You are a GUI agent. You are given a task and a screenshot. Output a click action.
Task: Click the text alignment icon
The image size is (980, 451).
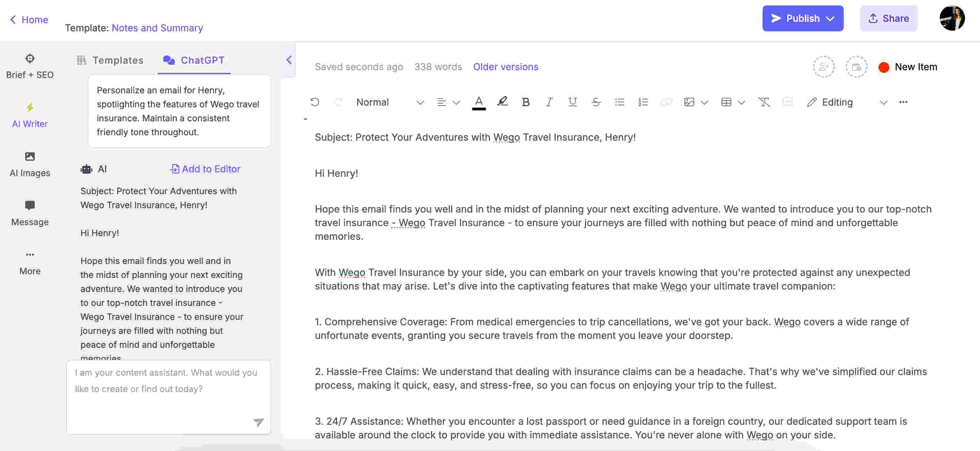click(441, 102)
